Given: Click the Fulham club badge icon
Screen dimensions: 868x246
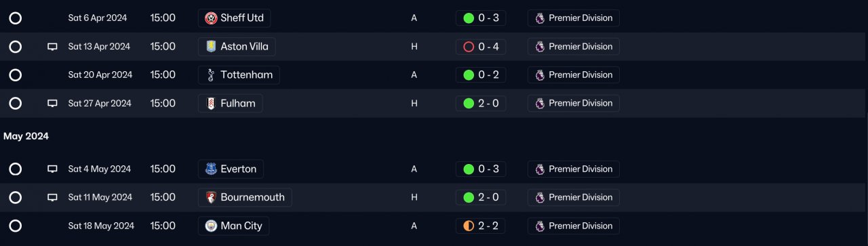Looking at the screenshot, I should [211, 104].
